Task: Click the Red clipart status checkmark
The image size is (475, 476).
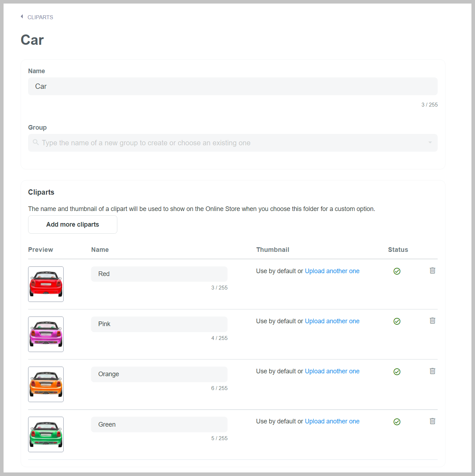Action: 397,271
